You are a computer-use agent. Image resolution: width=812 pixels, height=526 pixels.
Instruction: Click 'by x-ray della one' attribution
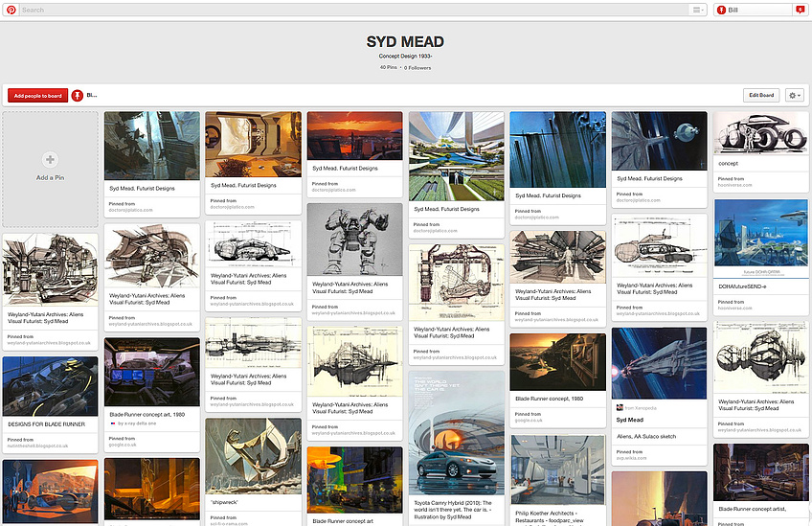(x=137, y=423)
